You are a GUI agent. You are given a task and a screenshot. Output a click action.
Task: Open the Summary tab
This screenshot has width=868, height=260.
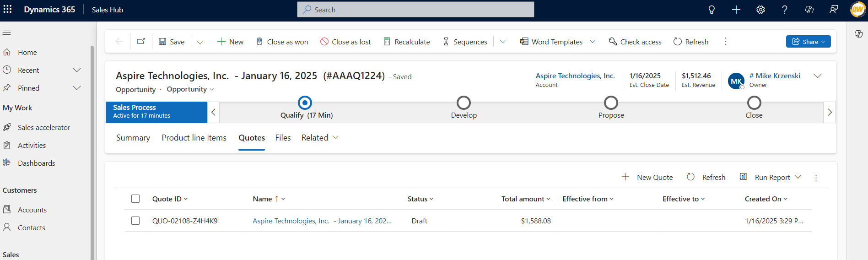[x=133, y=138]
